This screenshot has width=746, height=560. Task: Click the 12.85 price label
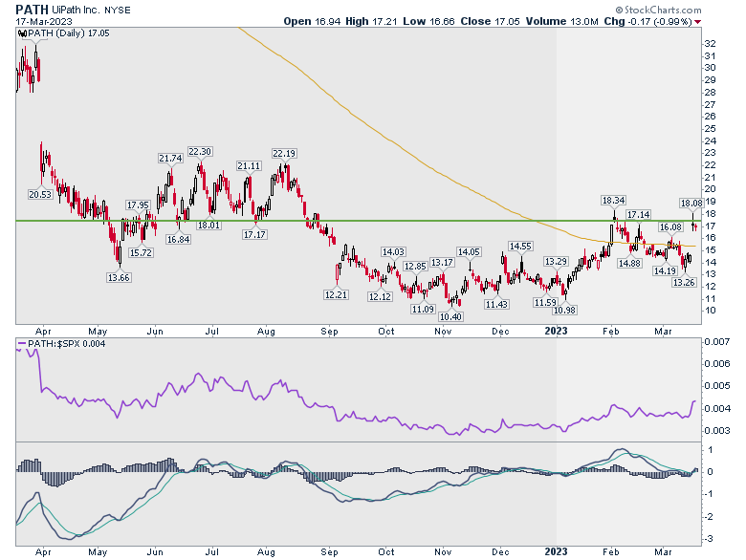[415, 267]
